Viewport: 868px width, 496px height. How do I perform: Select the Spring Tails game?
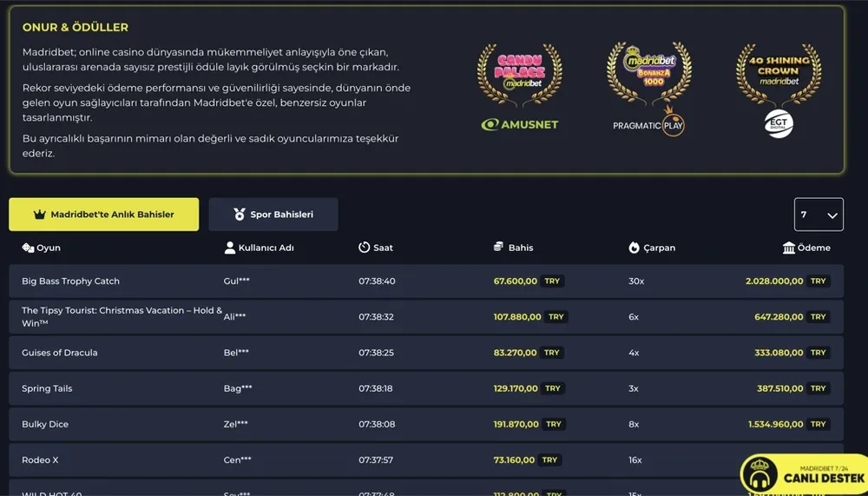point(47,388)
